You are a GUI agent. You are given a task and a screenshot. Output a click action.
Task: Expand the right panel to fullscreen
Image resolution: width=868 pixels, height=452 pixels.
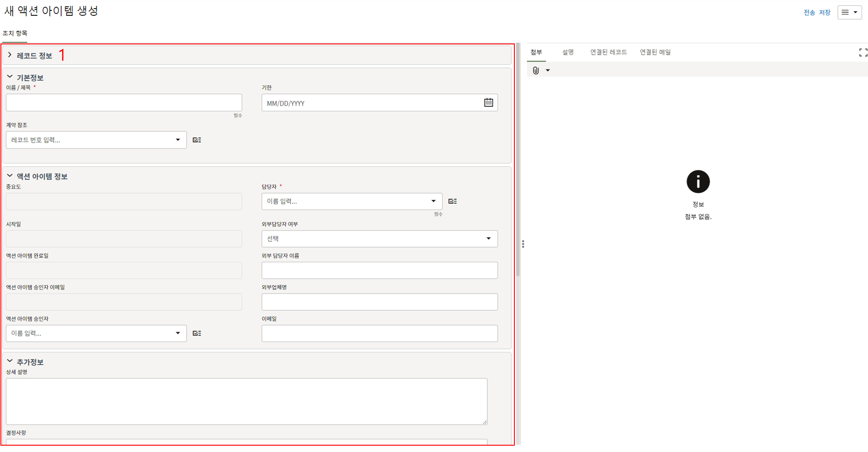(x=863, y=53)
